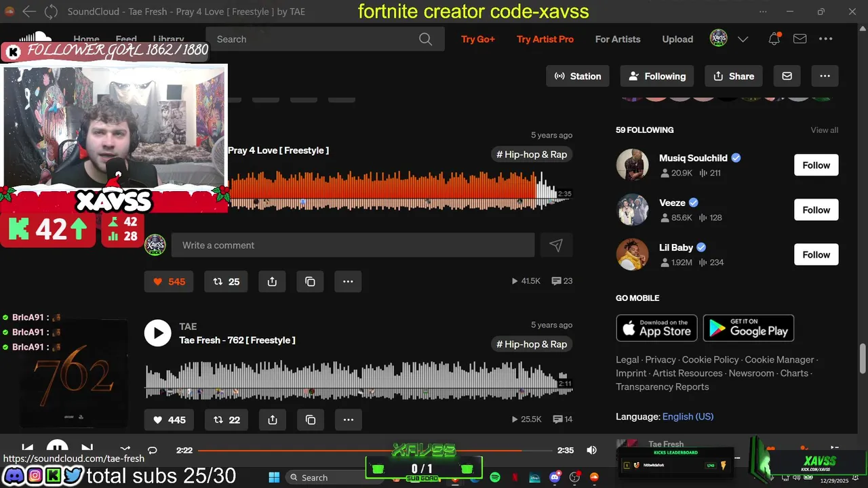Reload the page with refresh icon
The width and height of the screenshot is (868, 488).
(51, 12)
